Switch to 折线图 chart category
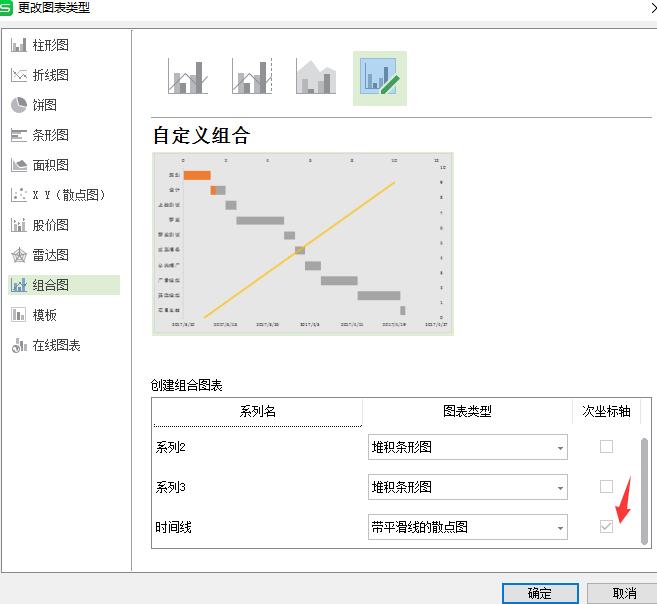Image resolution: width=657 pixels, height=604 pixels. click(x=50, y=75)
